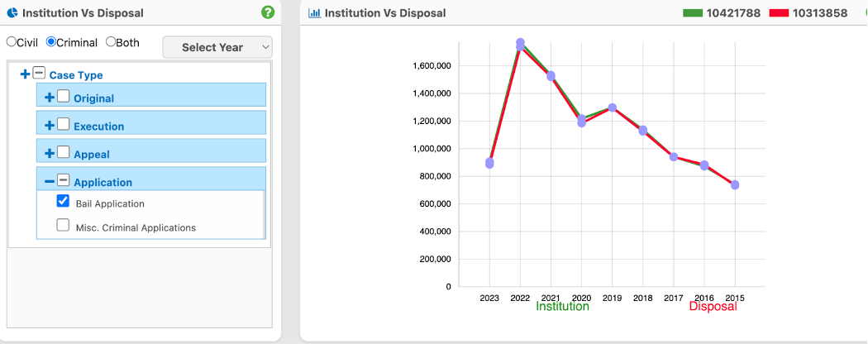Select the Civil radio button
Screen dimensions: 868x344
[x=12, y=42]
